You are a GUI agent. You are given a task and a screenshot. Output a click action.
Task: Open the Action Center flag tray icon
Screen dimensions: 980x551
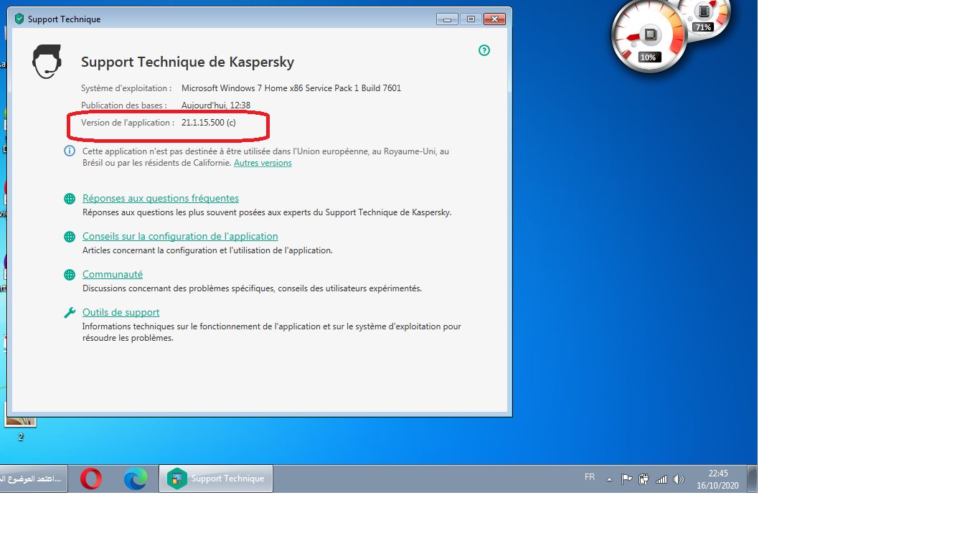coord(626,479)
